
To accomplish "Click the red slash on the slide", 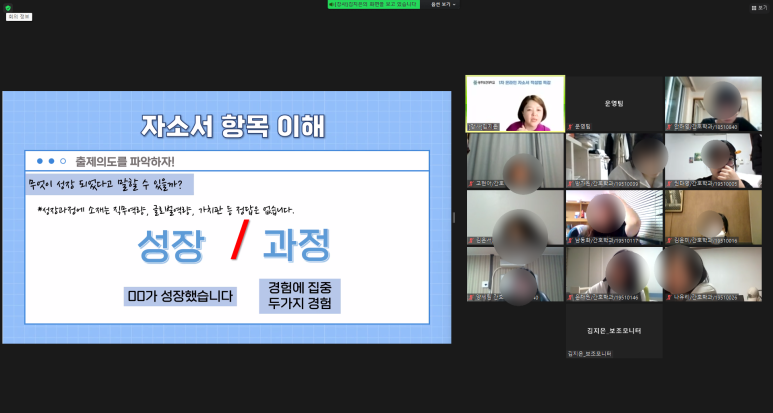I will pyautogui.click(x=240, y=241).
